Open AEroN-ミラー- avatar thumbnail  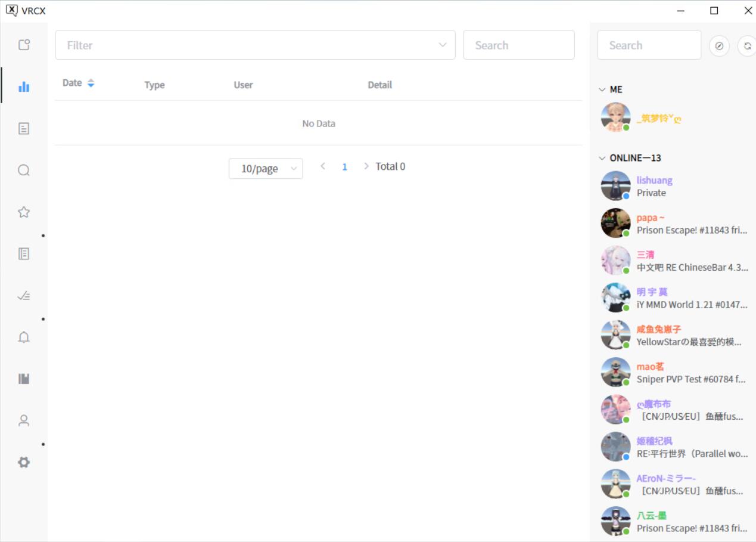coord(615,484)
